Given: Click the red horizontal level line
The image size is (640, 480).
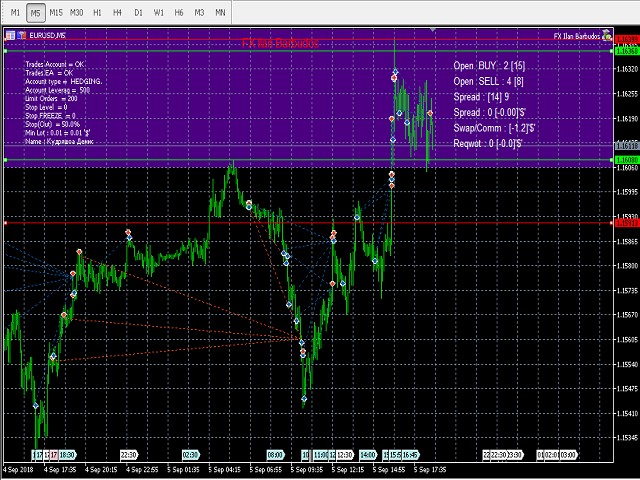Looking at the screenshot, I should (x=300, y=222).
